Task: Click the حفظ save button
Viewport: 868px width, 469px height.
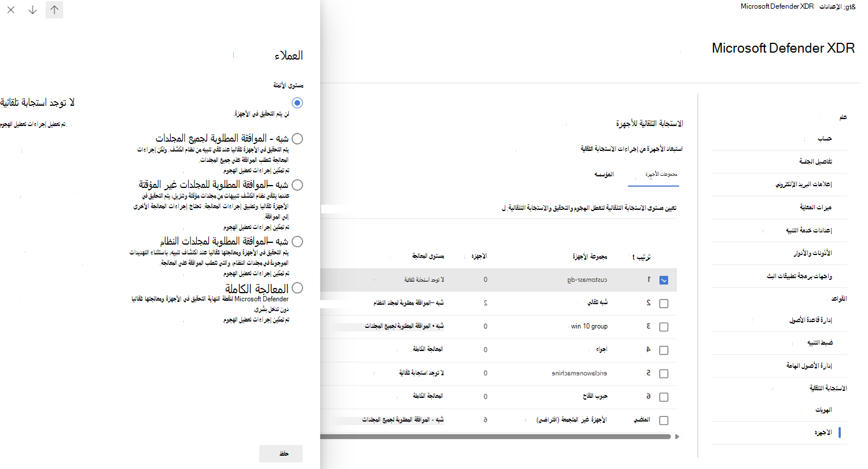Action: [281, 454]
